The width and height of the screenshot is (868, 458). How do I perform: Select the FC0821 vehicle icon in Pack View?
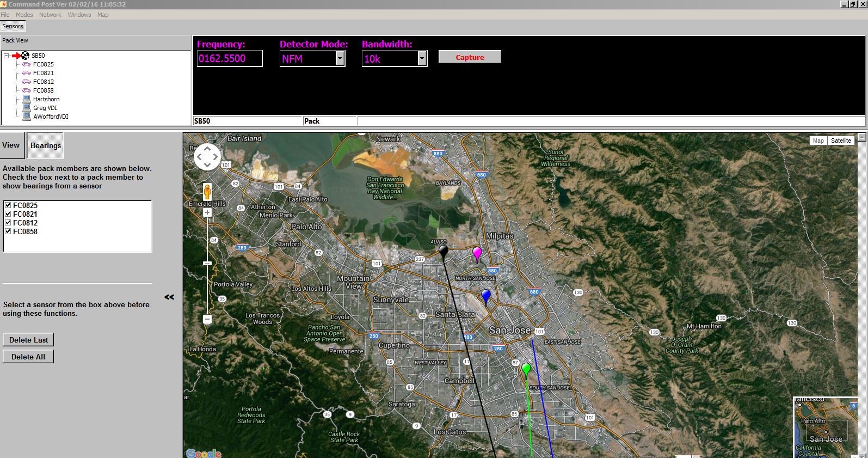click(x=26, y=73)
